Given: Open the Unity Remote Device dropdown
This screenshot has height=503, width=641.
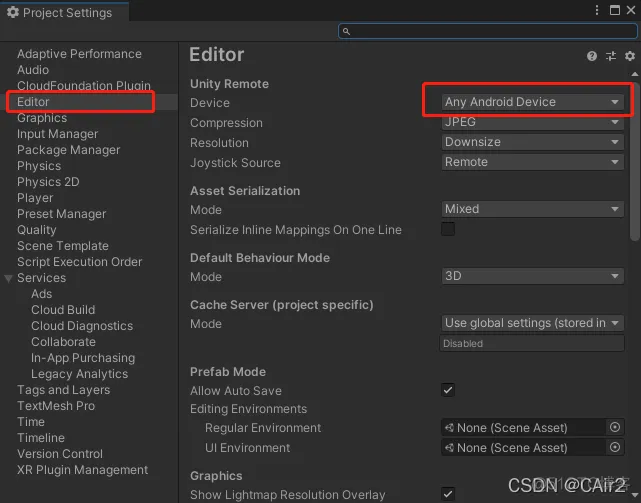Looking at the screenshot, I should (532, 102).
